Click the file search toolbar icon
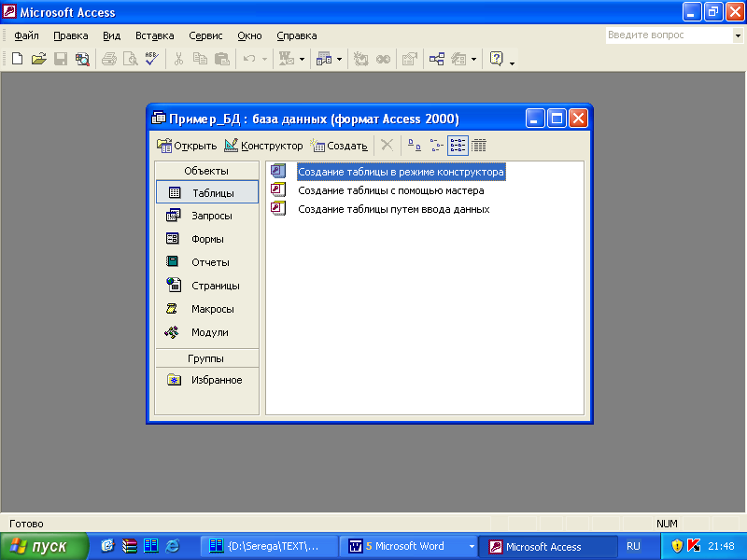The width and height of the screenshot is (747, 560). pyautogui.click(x=82, y=59)
